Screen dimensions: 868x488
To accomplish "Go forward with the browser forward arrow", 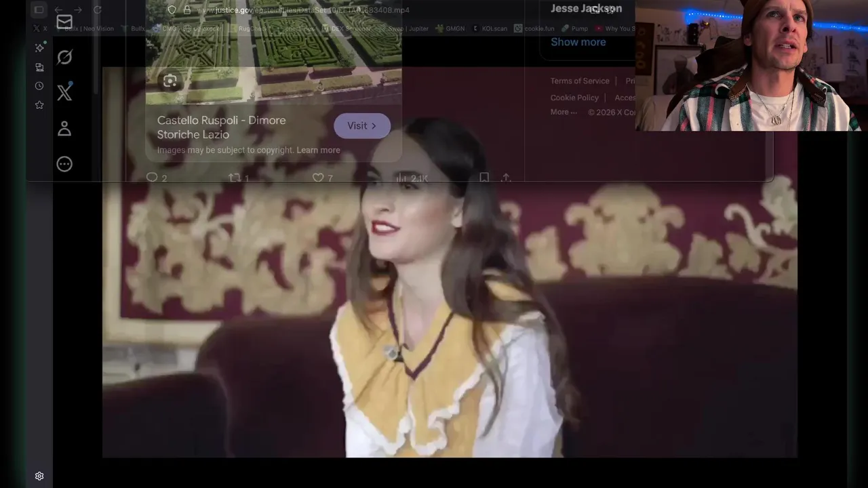I will click(x=77, y=9).
